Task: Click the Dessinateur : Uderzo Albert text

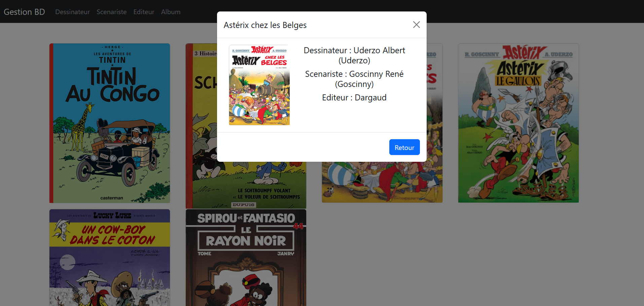Action: (354, 55)
